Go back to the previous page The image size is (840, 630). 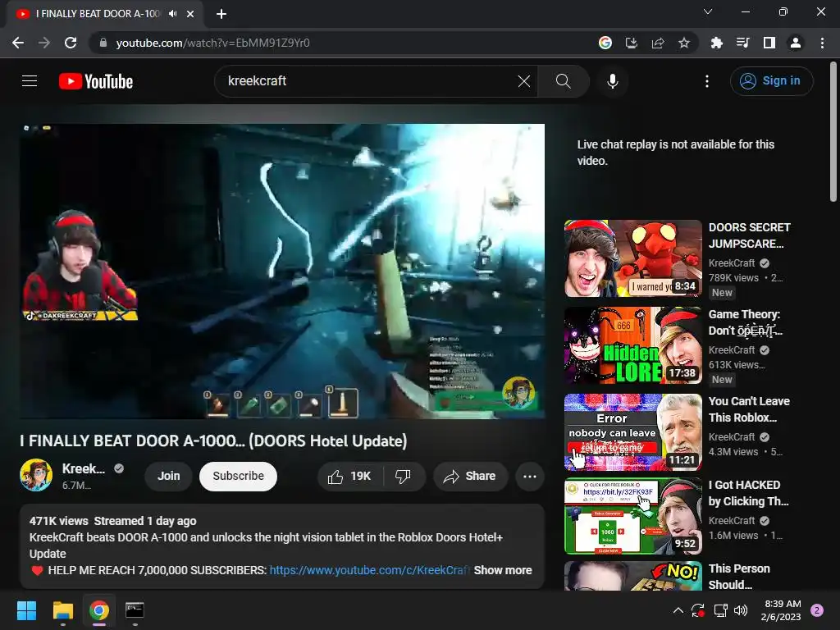pyautogui.click(x=18, y=43)
